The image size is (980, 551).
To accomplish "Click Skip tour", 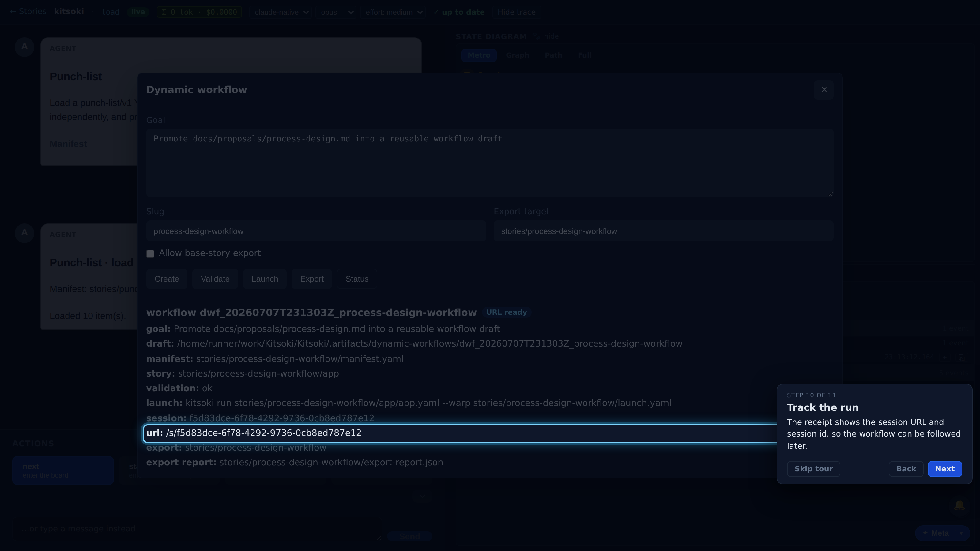I will point(813,469).
